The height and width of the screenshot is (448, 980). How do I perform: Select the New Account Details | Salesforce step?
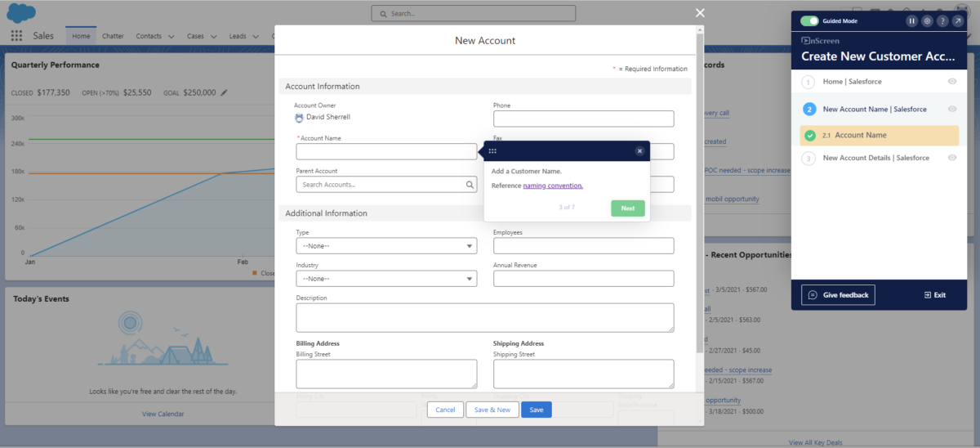(876, 158)
